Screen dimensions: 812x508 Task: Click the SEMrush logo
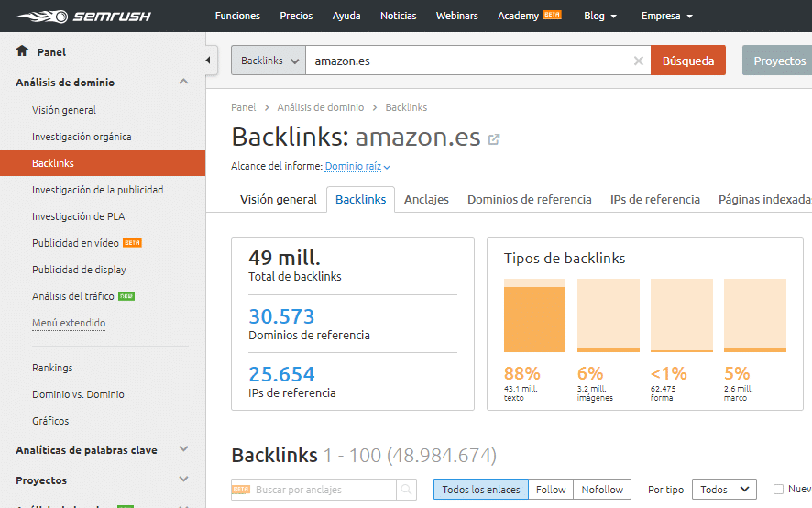83,17
